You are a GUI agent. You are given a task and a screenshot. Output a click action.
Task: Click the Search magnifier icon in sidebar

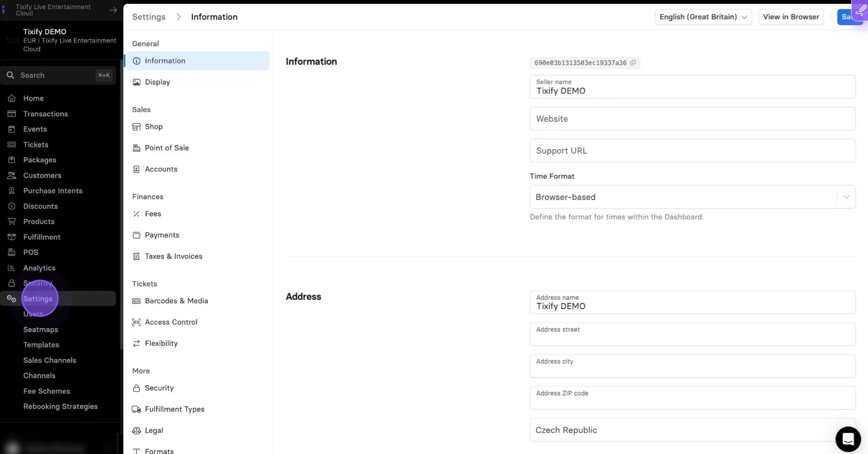click(x=10, y=75)
